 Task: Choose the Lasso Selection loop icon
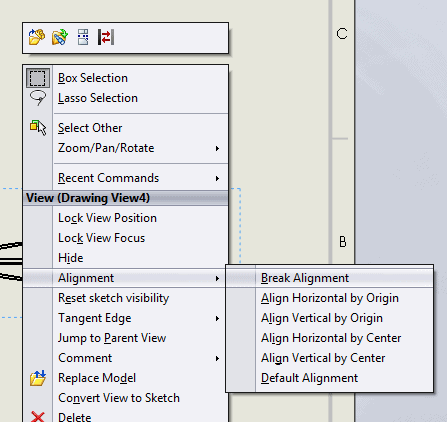pos(38,98)
